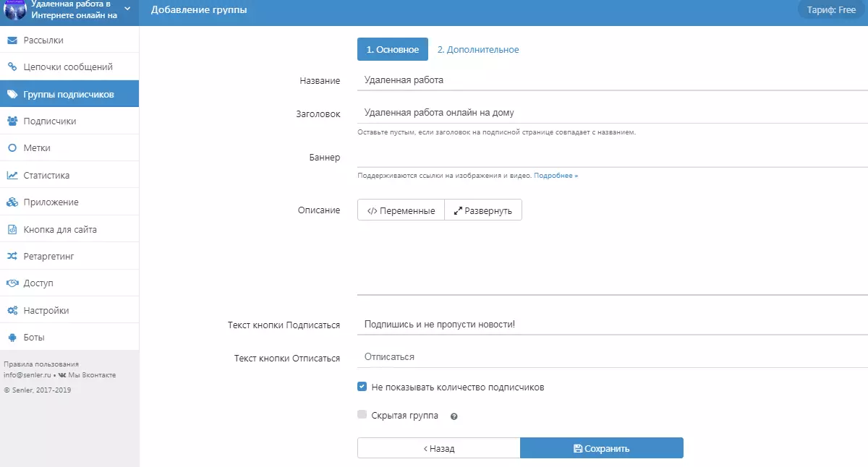Click the shuffle icon beside Ретаргетинг

tap(12, 256)
